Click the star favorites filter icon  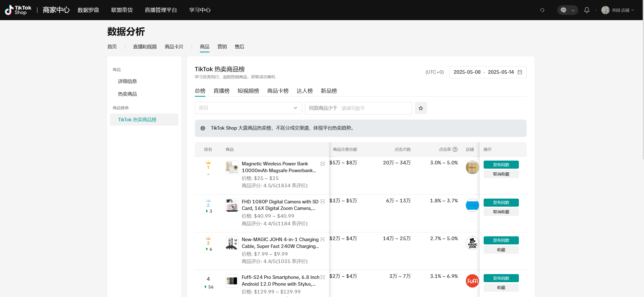[421, 108]
